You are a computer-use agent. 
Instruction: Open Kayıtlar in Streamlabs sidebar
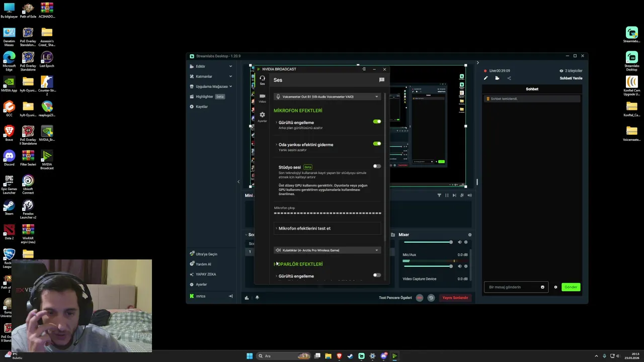pyautogui.click(x=199, y=107)
